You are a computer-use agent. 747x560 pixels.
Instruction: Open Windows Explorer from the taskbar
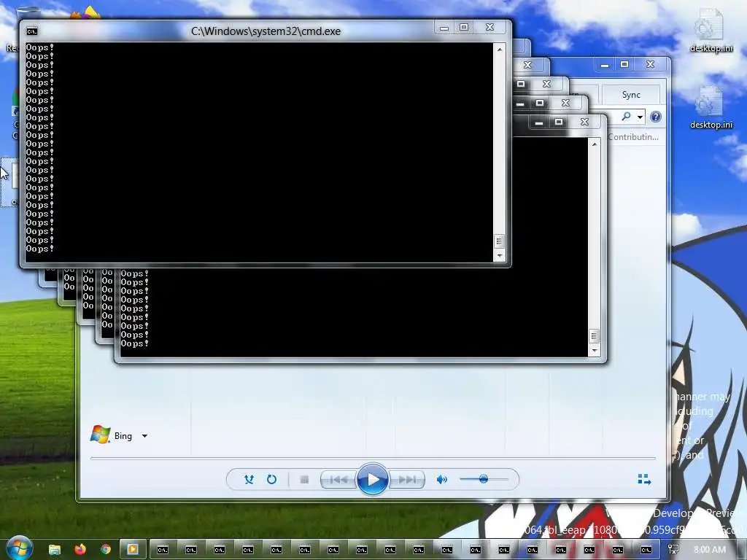[x=54, y=549]
